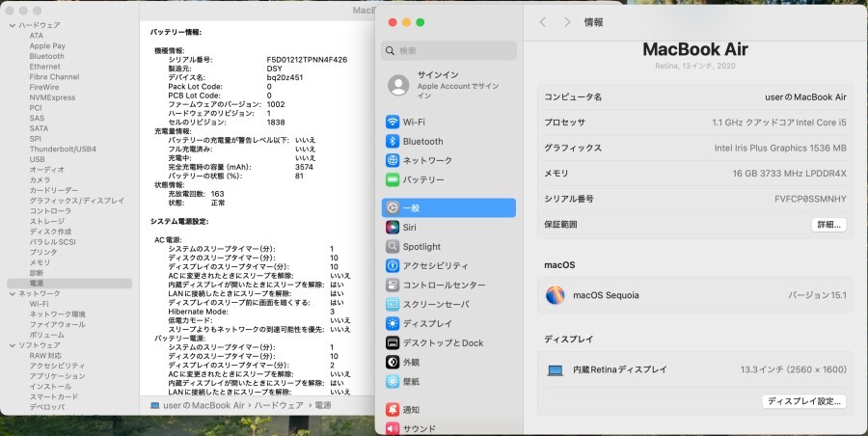Select the コントロールセンター icon
This screenshot has height=436, width=868.
(393, 285)
